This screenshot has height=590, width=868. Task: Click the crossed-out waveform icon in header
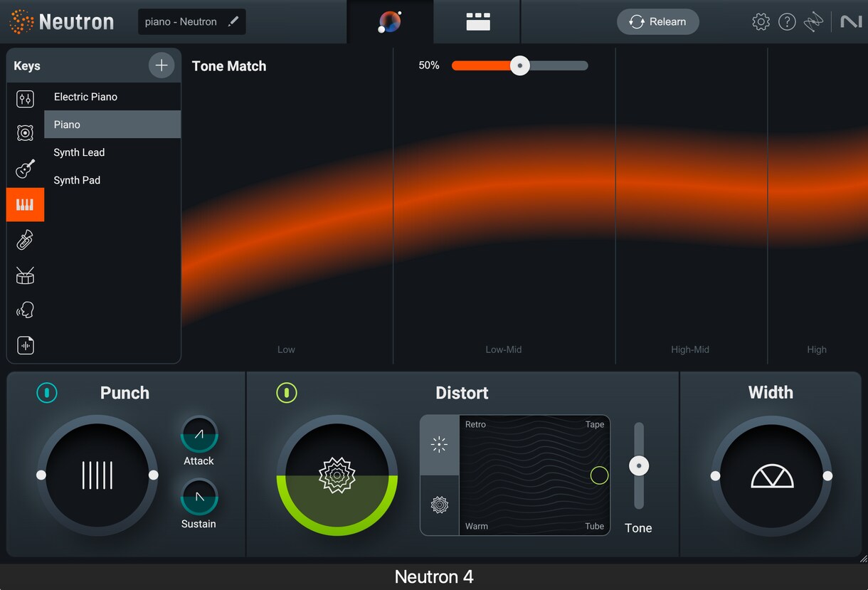point(814,22)
